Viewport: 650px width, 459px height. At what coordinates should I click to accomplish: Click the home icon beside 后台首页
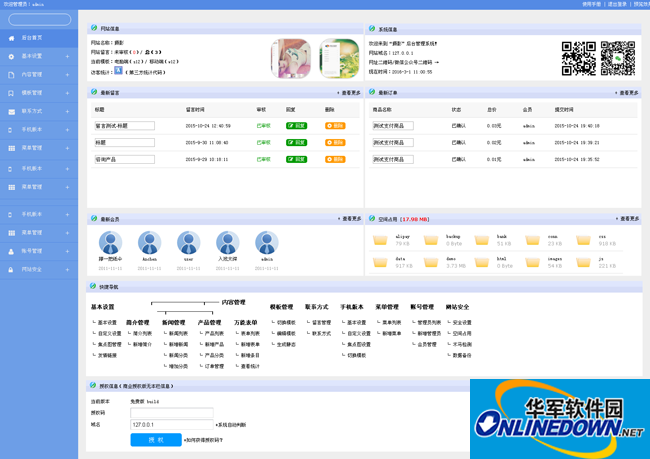pos(11,38)
